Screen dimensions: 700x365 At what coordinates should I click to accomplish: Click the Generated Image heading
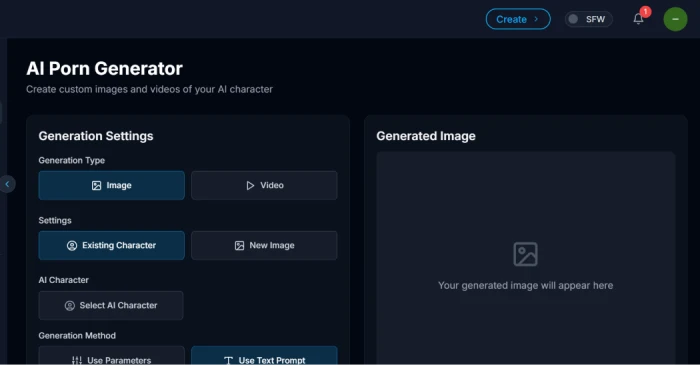point(426,136)
